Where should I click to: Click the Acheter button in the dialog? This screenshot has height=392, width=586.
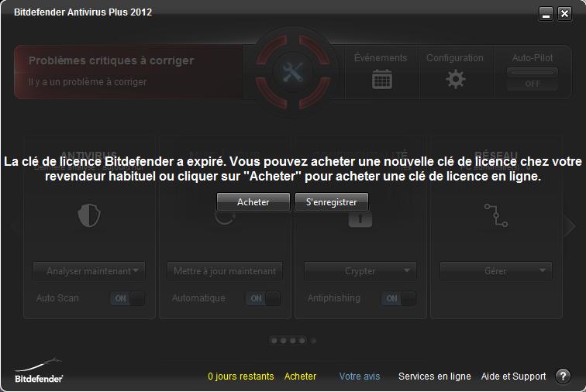click(253, 202)
